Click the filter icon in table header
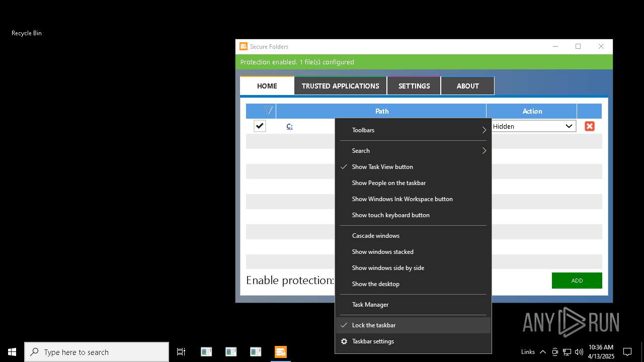The image size is (644, 362). coord(269,111)
